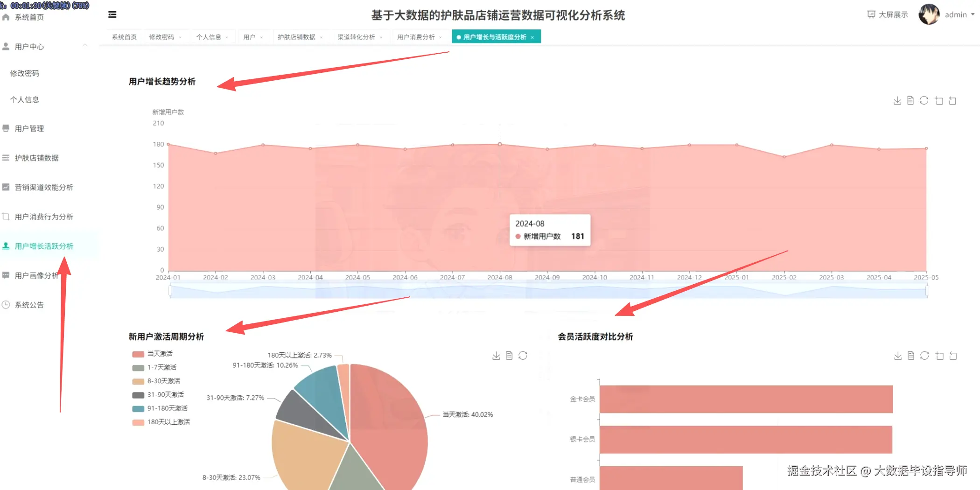Activate the data zoom tool on growth chart
Viewport: 980px width, 490px height.
pyautogui.click(x=939, y=100)
